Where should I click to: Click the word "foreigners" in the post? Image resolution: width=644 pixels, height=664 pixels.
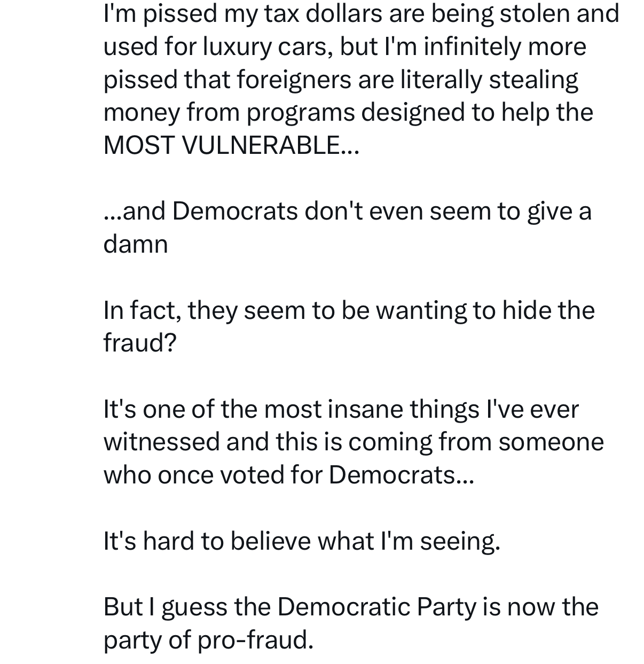coord(293,80)
